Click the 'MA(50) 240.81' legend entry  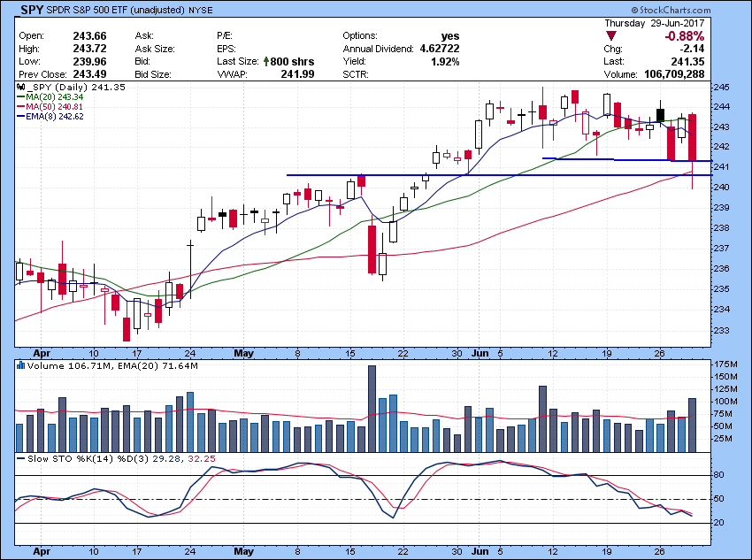(54, 106)
